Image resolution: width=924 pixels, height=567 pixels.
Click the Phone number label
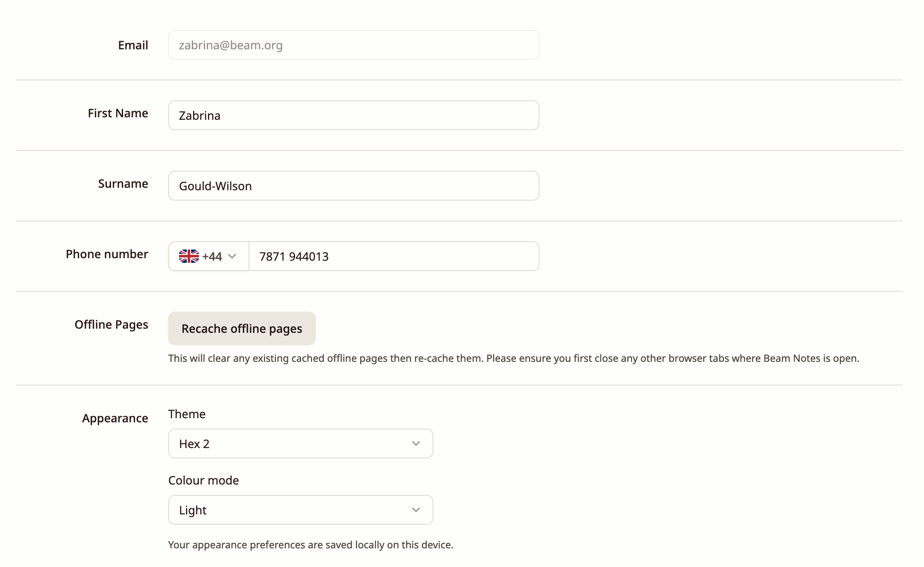point(107,254)
